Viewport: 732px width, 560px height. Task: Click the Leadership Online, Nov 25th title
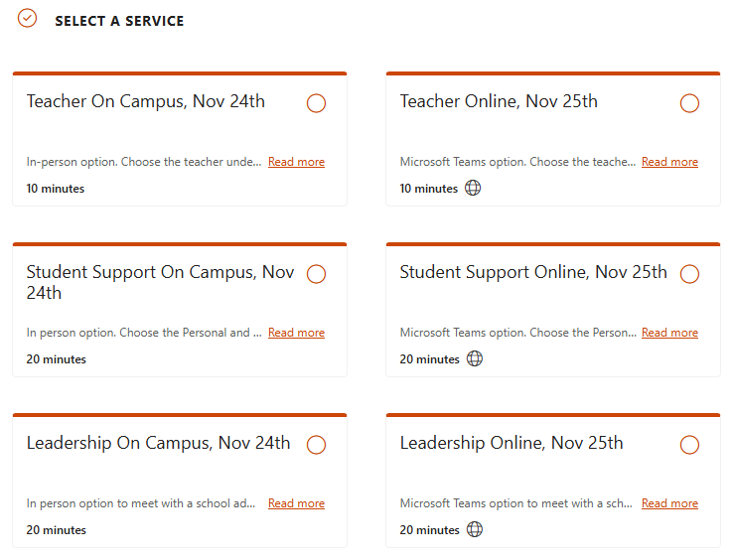coord(512,443)
